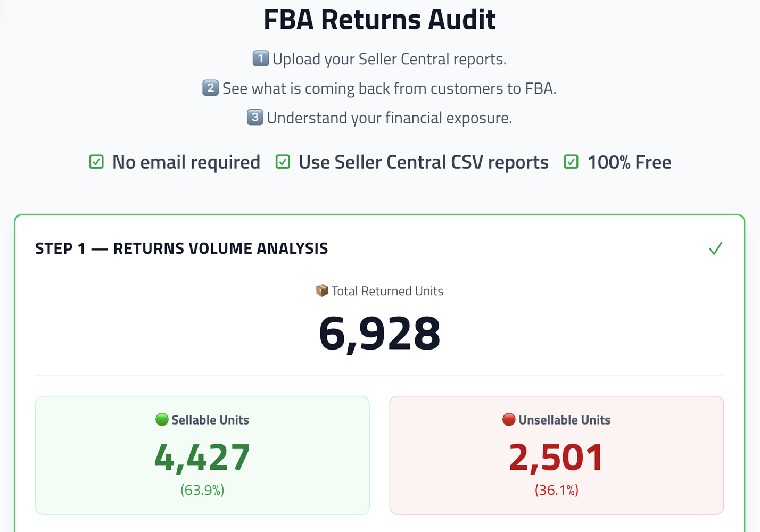Expand the Sellable Units card
Viewport: 760px width, 532px height.
(202, 455)
